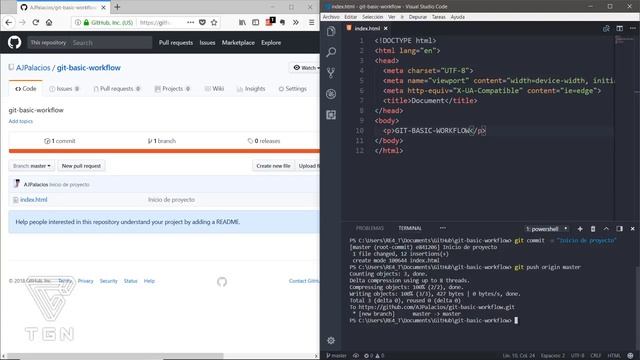Screen dimensions: 640x360
Task: Open the Extensions view in VS Code
Action: tap(331, 115)
